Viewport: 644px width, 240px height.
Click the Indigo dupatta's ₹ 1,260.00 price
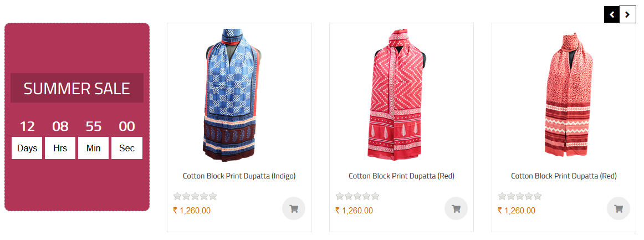pyautogui.click(x=192, y=211)
